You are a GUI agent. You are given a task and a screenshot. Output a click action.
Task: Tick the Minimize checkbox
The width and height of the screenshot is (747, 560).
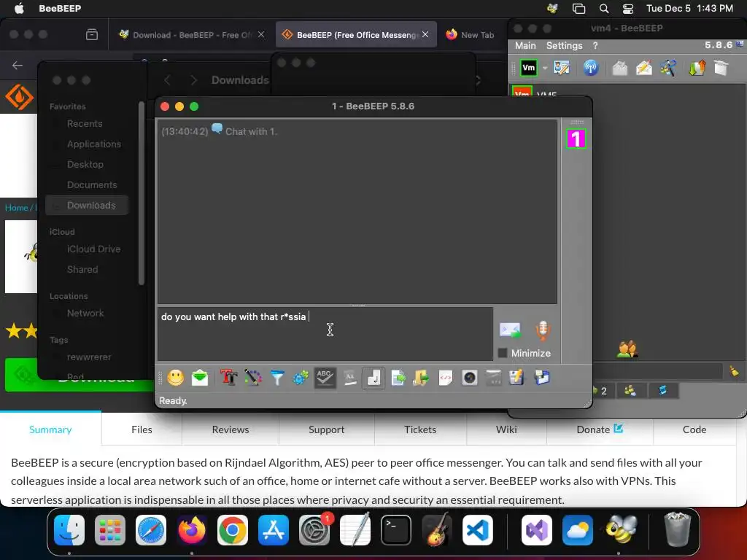502,353
